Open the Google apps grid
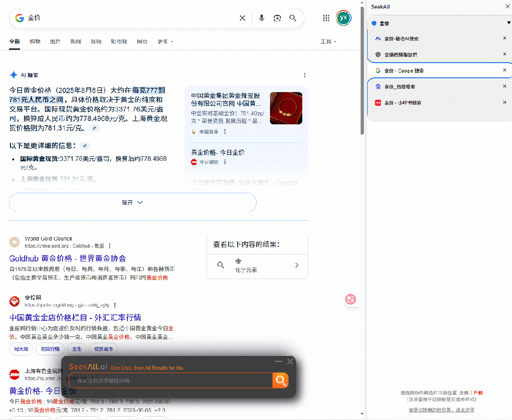The height and width of the screenshot is (420, 512). pyautogui.click(x=326, y=18)
